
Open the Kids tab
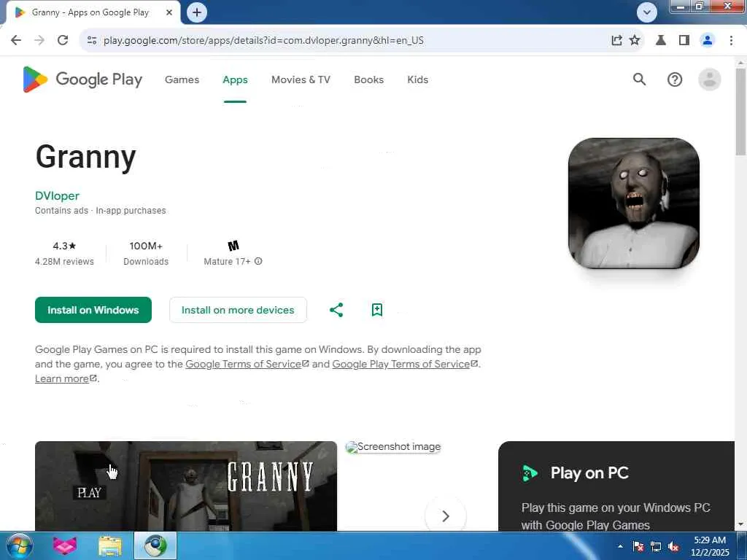tap(418, 79)
